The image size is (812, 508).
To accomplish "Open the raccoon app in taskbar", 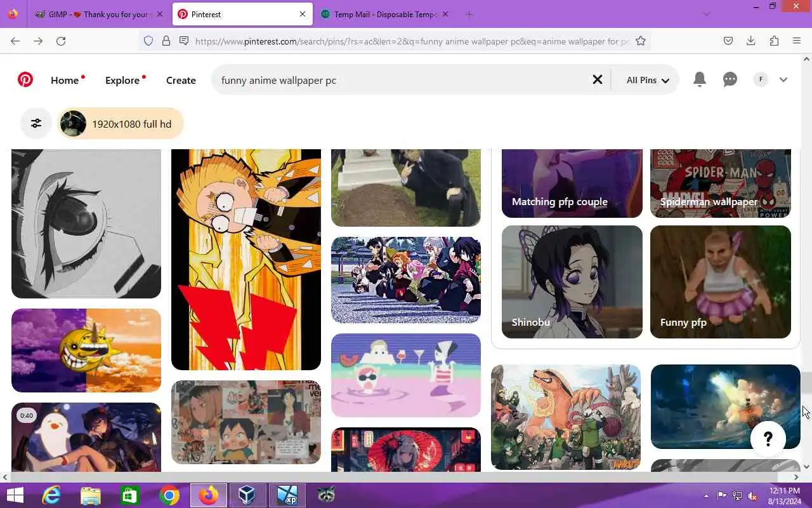I will pos(326,495).
